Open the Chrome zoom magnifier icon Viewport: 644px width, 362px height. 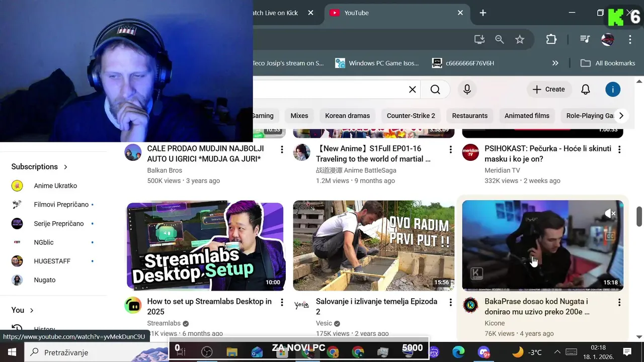tap(500, 39)
